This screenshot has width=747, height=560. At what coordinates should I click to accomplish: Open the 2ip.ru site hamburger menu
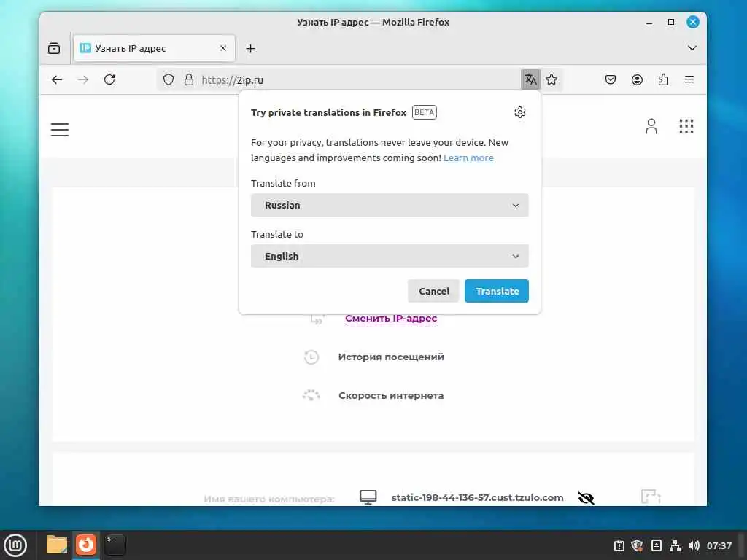point(60,130)
